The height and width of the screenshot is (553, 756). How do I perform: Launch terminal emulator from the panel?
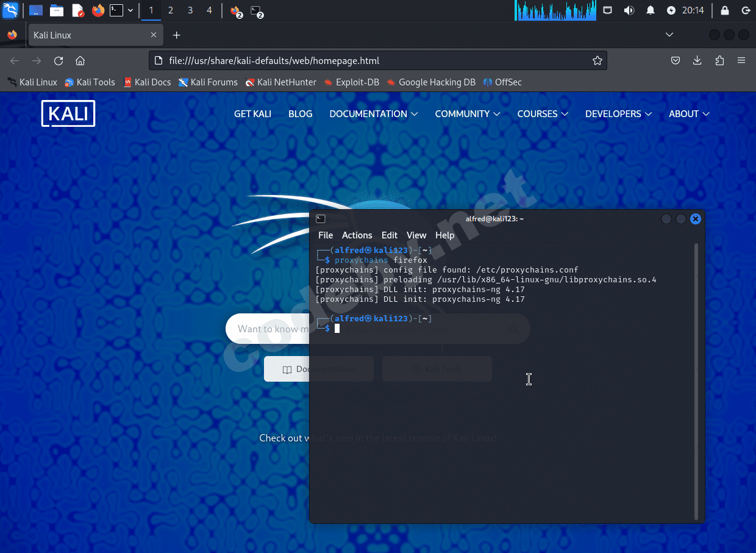pos(116,10)
